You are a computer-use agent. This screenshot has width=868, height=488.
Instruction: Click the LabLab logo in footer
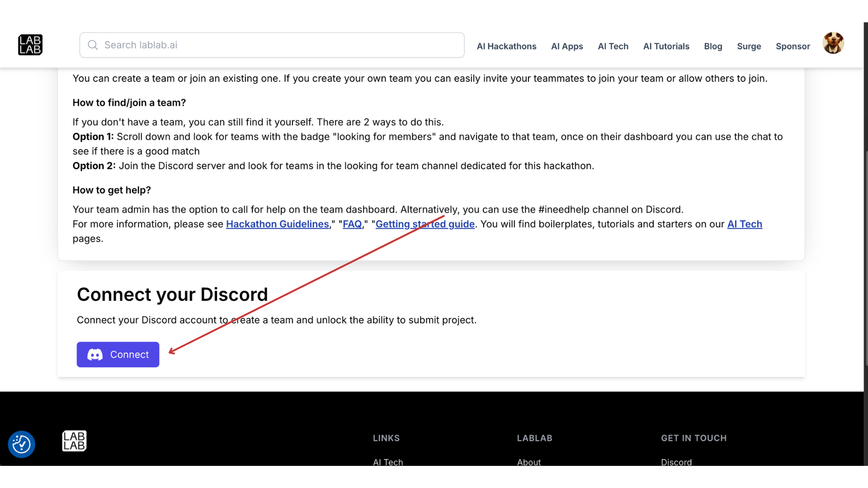click(x=74, y=441)
